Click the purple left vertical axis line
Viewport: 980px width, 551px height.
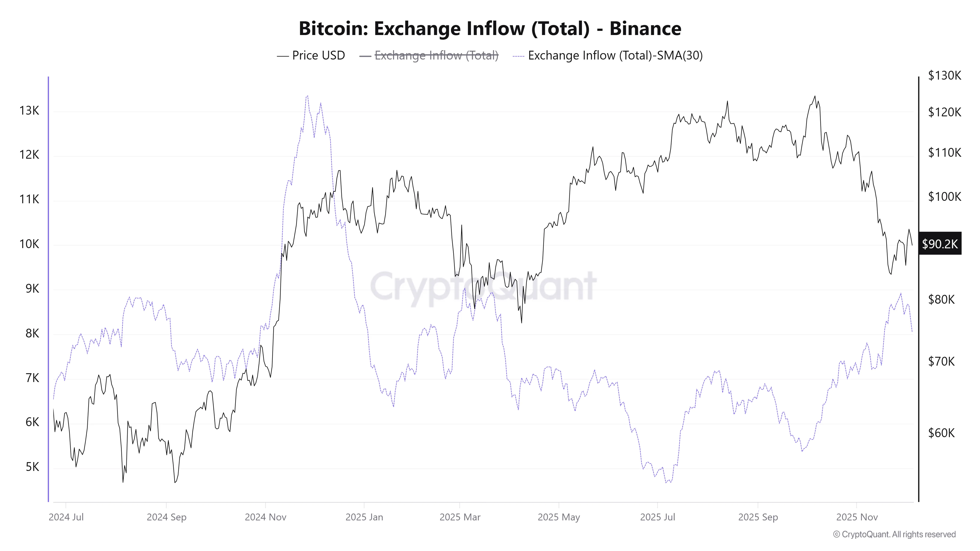click(x=48, y=289)
